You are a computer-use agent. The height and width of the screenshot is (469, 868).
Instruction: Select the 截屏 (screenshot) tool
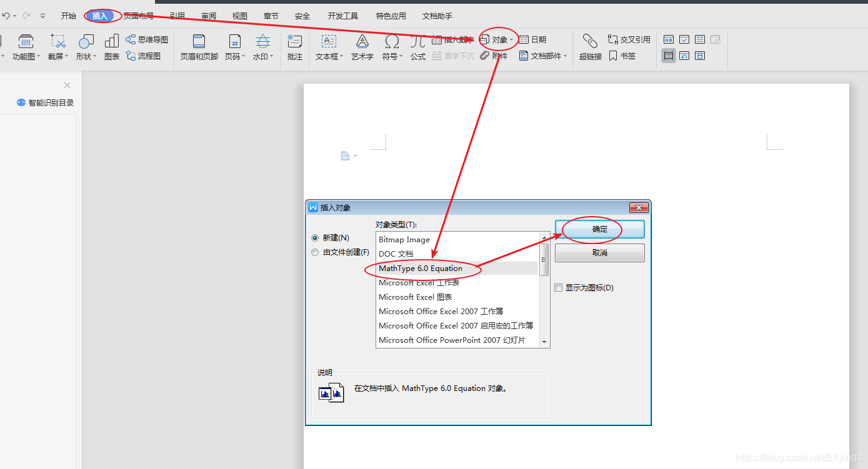tap(57, 47)
